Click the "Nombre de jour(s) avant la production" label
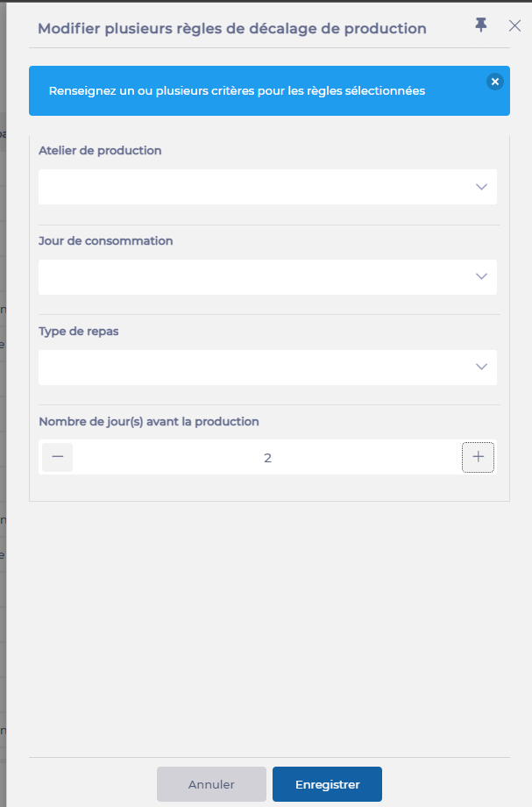532x807 pixels. pyautogui.click(x=149, y=421)
